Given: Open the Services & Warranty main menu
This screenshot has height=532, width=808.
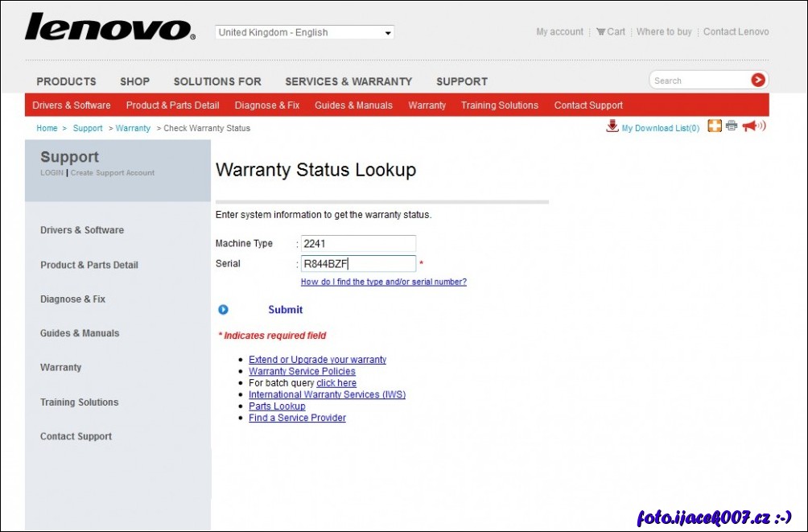Looking at the screenshot, I should click(348, 81).
